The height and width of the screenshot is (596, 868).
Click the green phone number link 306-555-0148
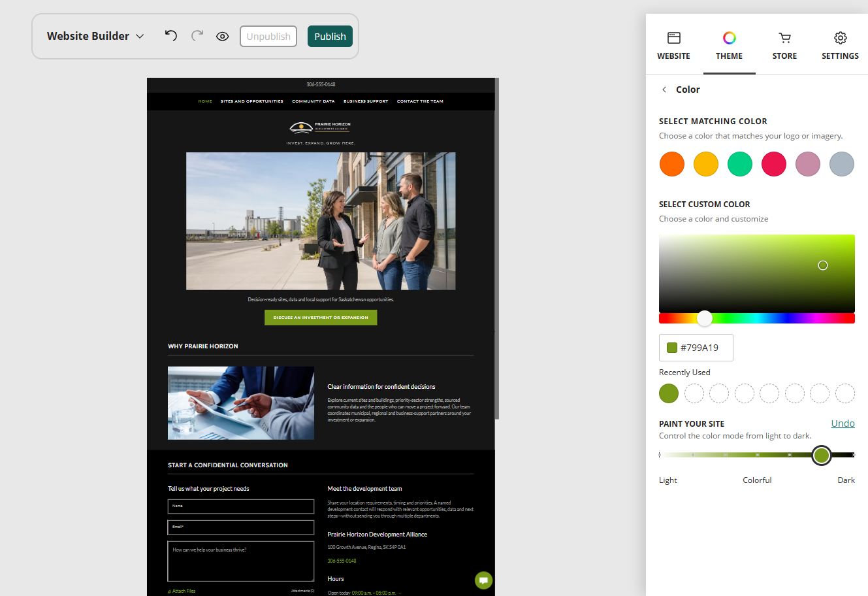tap(342, 561)
